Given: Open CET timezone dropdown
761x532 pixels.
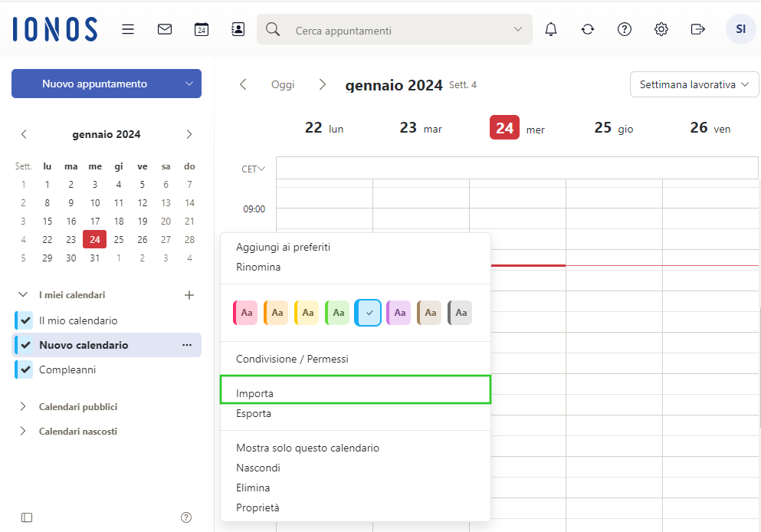Looking at the screenshot, I should click(254, 169).
